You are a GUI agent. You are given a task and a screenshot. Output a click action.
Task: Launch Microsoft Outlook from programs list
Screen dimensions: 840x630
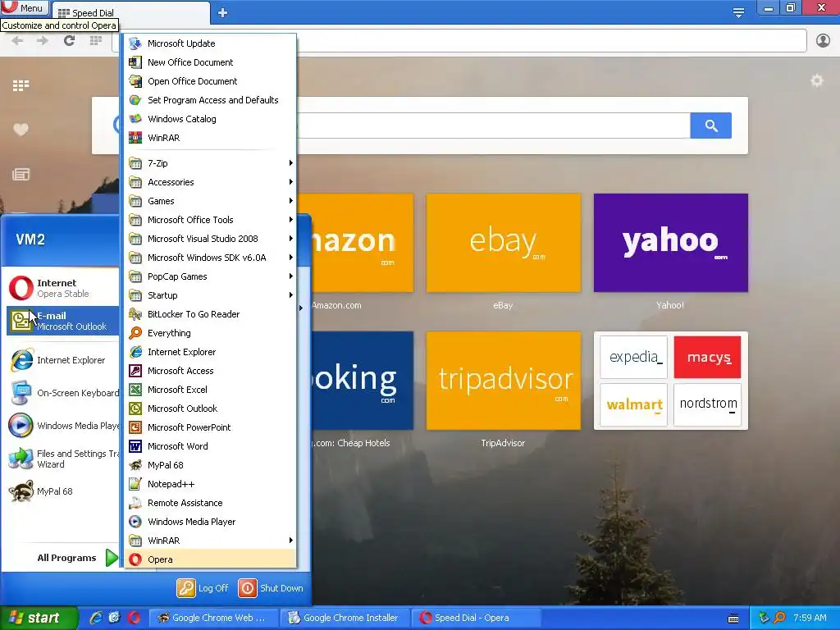click(x=211, y=409)
